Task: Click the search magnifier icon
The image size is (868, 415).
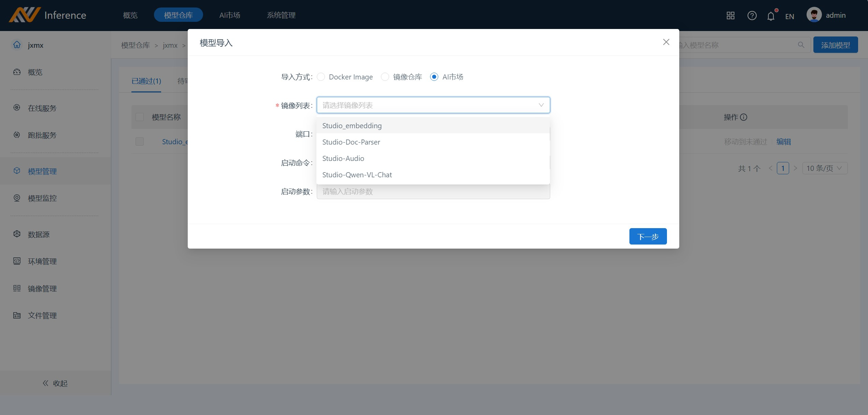Action: 801,45
